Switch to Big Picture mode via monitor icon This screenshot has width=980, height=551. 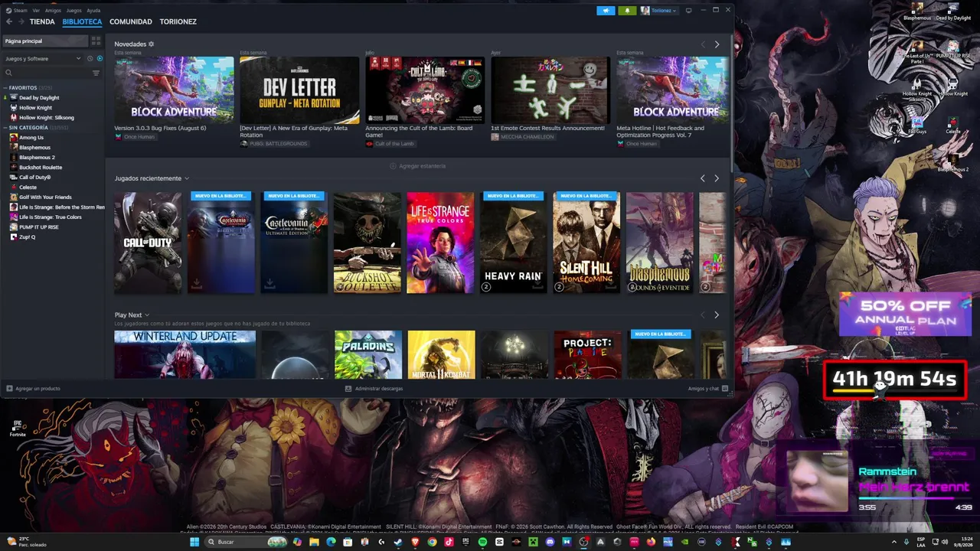click(688, 11)
